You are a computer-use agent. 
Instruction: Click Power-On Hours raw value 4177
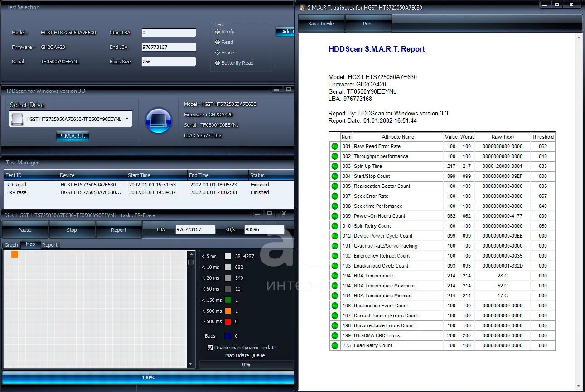click(x=502, y=216)
